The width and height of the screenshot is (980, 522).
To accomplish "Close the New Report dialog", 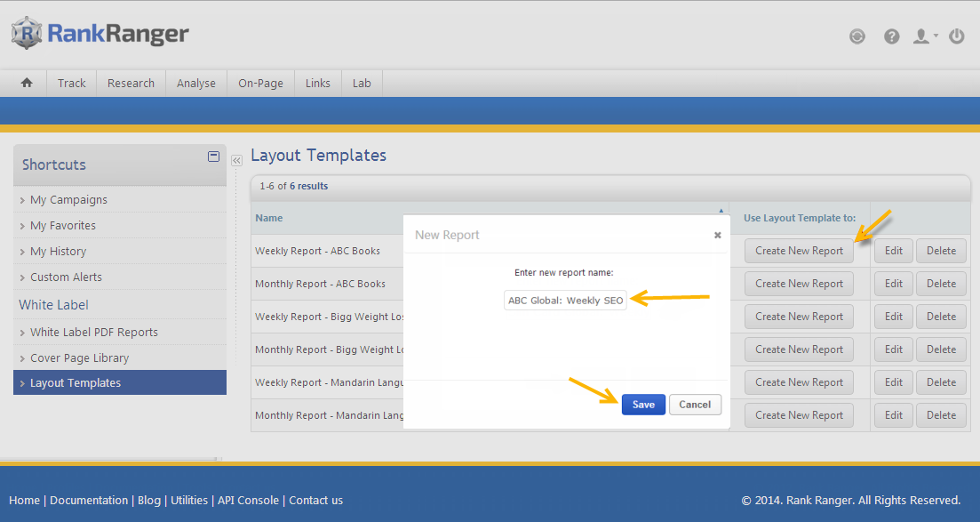I will 718,236.
